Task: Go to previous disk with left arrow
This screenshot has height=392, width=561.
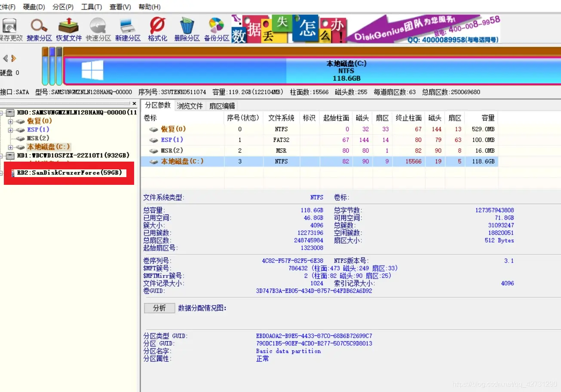Action: (6, 58)
